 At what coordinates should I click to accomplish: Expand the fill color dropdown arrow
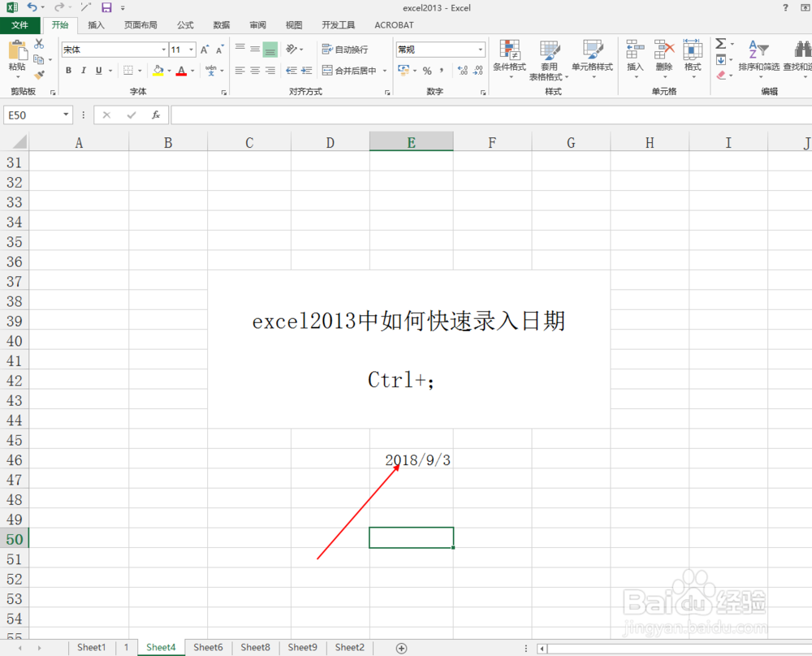170,71
